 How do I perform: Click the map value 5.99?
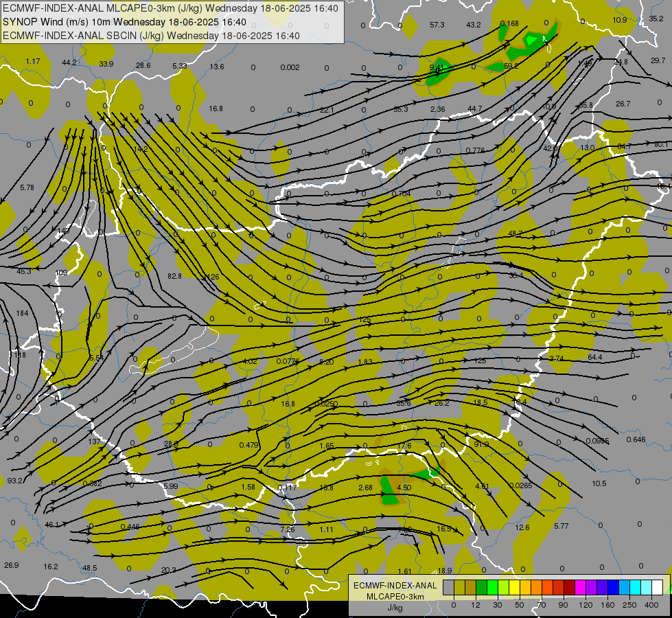170,486
